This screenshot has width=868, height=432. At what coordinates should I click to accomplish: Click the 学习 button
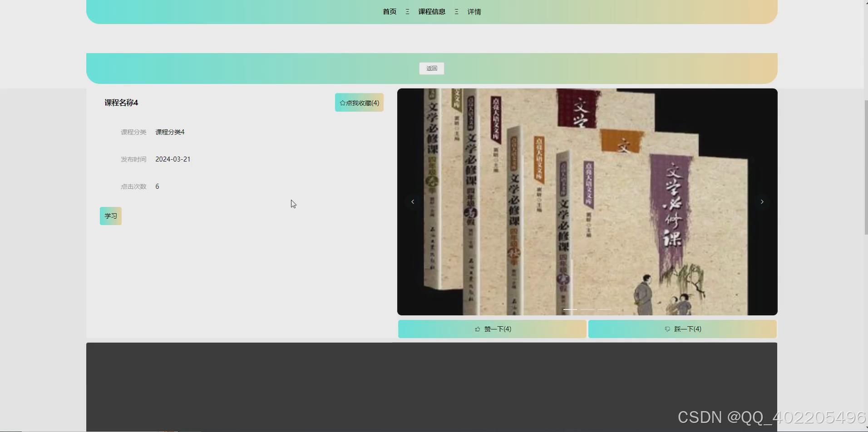(x=110, y=216)
